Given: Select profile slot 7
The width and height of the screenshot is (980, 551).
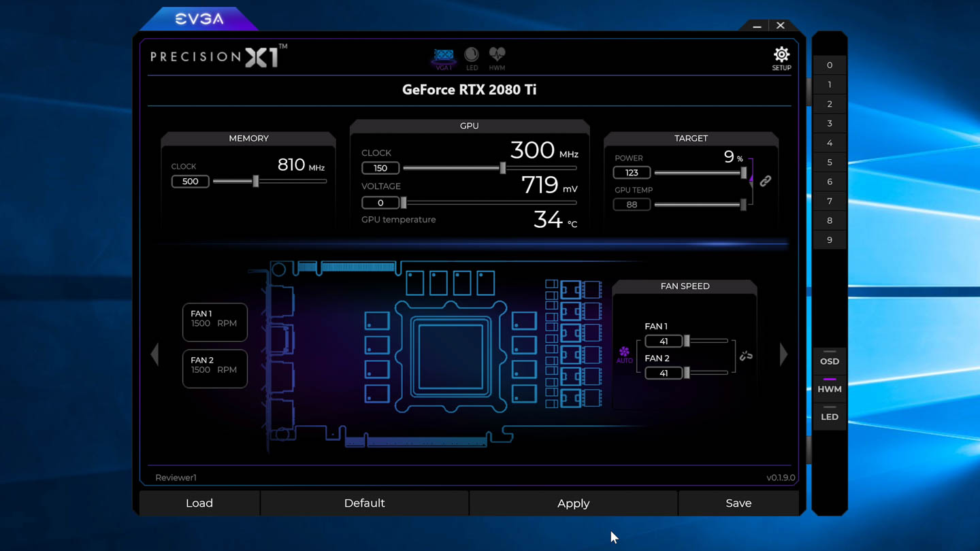Looking at the screenshot, I should [x=830, y=201].
